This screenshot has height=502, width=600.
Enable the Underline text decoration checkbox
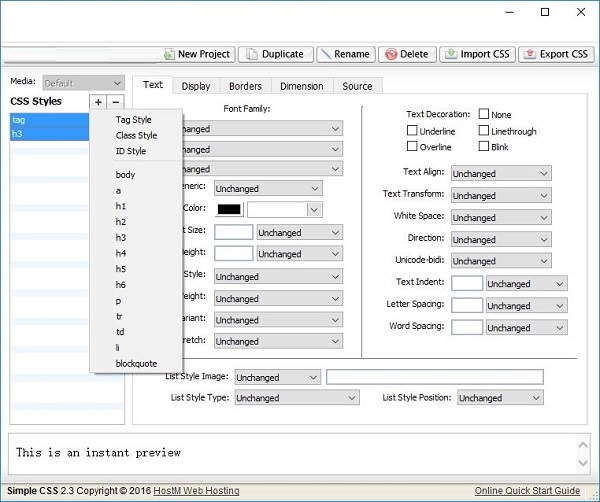412,130
